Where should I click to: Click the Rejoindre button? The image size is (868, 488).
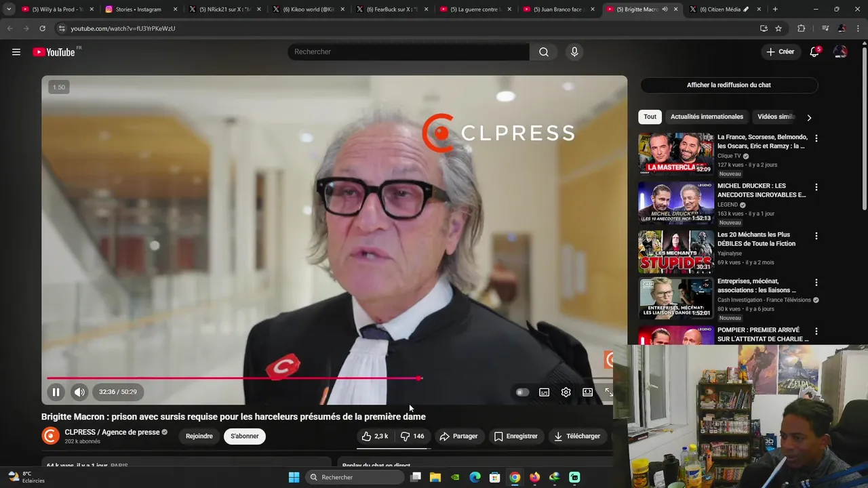click(199, 436)
